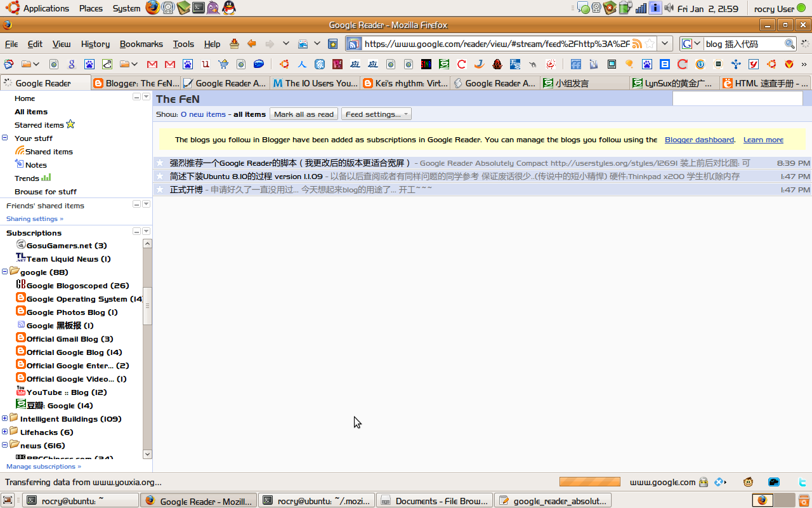Open the QQ penguin launcher
Image resolution: width=812 pixels, height=508 pixels.
pos(229,8)
